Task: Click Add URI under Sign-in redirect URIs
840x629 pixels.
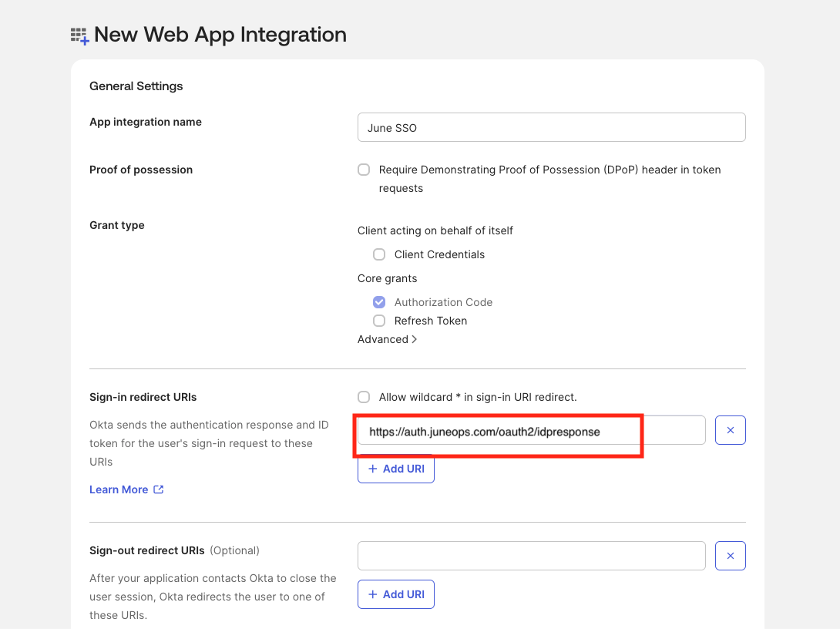Action: point(395,468)
